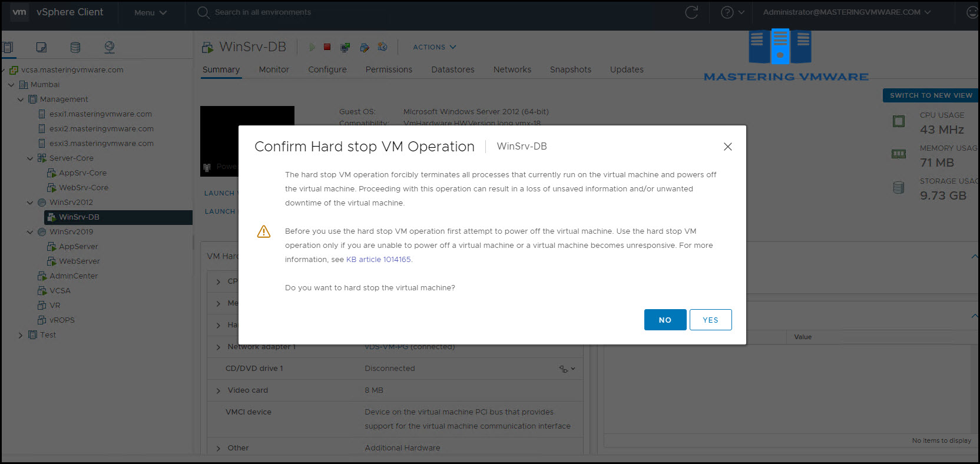Select the AppSrv-Core VM
980x464 pixels.
point(82,173)
